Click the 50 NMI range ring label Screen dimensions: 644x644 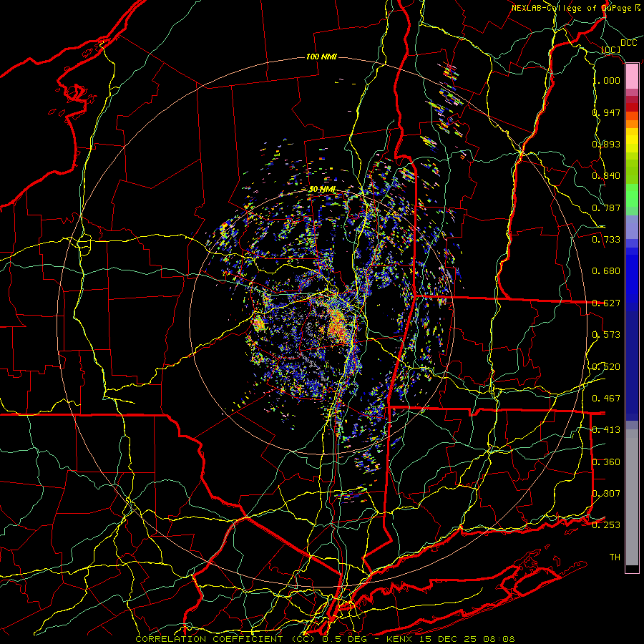(322, 190)
